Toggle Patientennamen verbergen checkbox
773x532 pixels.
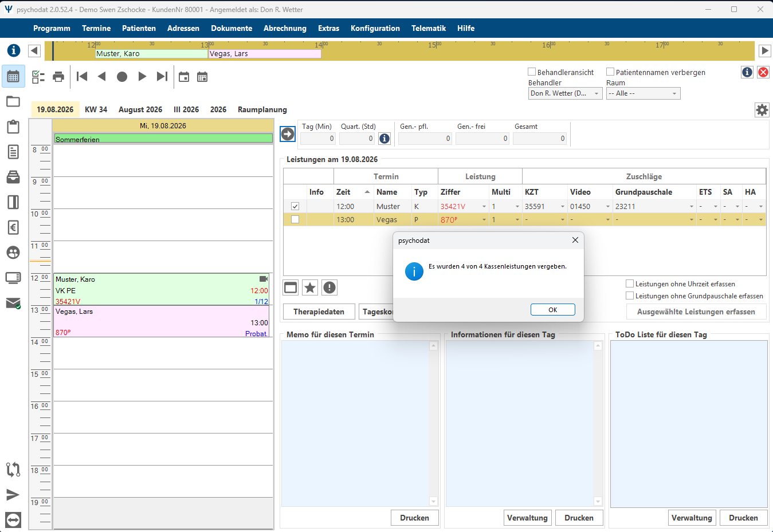coord(610,72)
